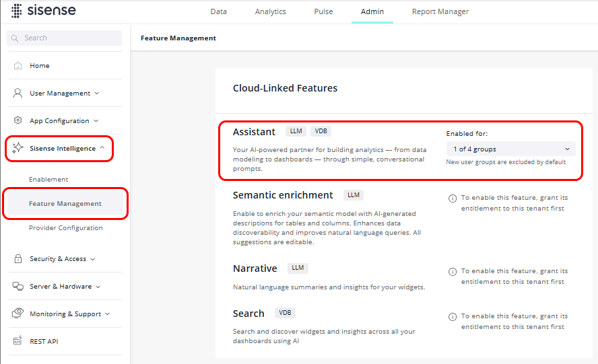Open REST API in the sidebar
This screenshot has width=598, height=364.
pos(44,341)
